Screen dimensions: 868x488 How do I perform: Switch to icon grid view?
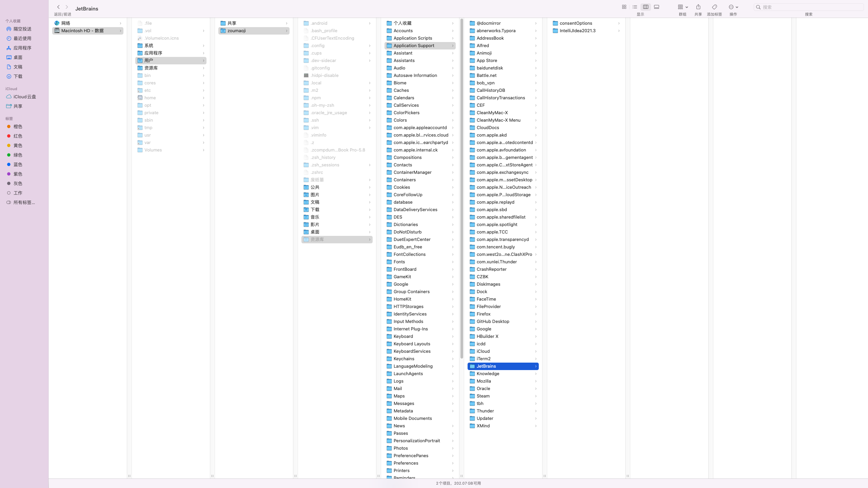[624, 7]
